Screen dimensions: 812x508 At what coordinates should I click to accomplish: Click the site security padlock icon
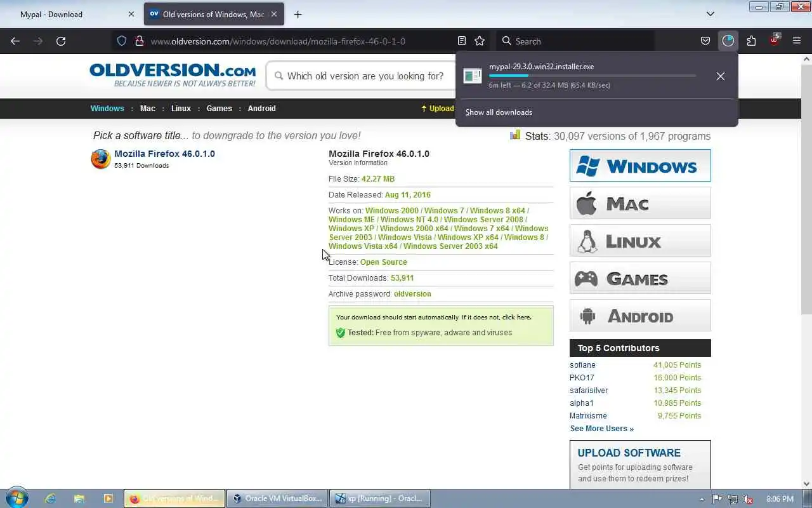[x=139, y=41]
